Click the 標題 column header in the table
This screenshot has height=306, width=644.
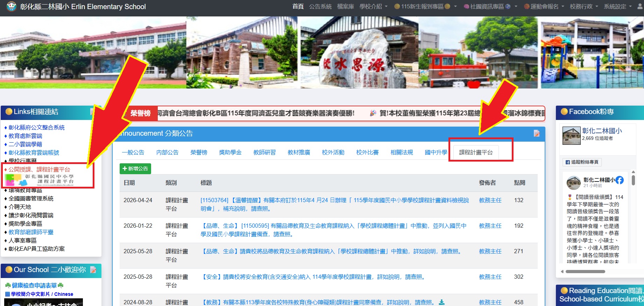pos(206,183)
